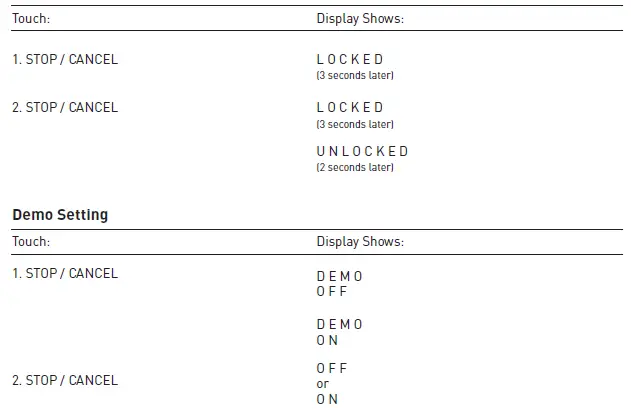
Task: Select the Touch: header under Demo Setting
Action: pyautogui.click(x=31, y=241)
